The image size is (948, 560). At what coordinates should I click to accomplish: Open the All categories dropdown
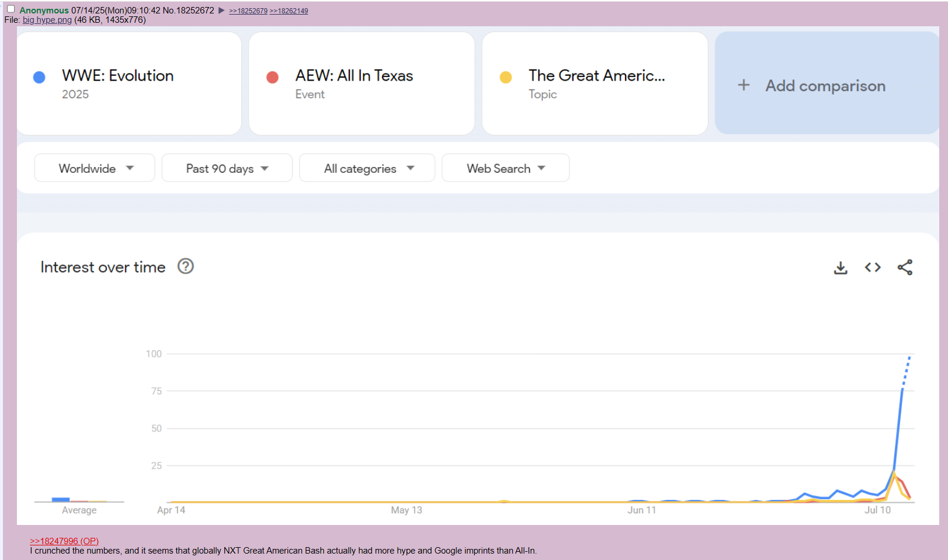pos(367,168)
